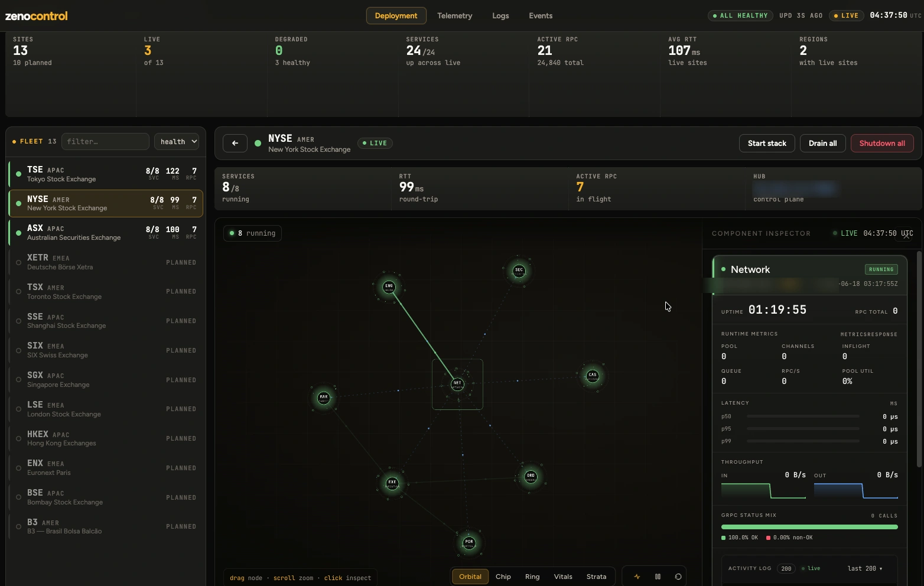The image size is (924, 586).
Task: Click the RUNNING status badge on Network
Action: (881, 269)
